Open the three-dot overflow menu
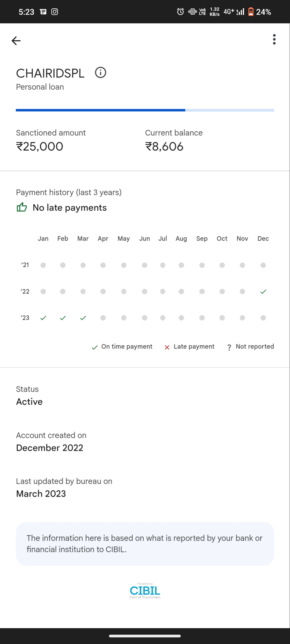 point(274,39)
